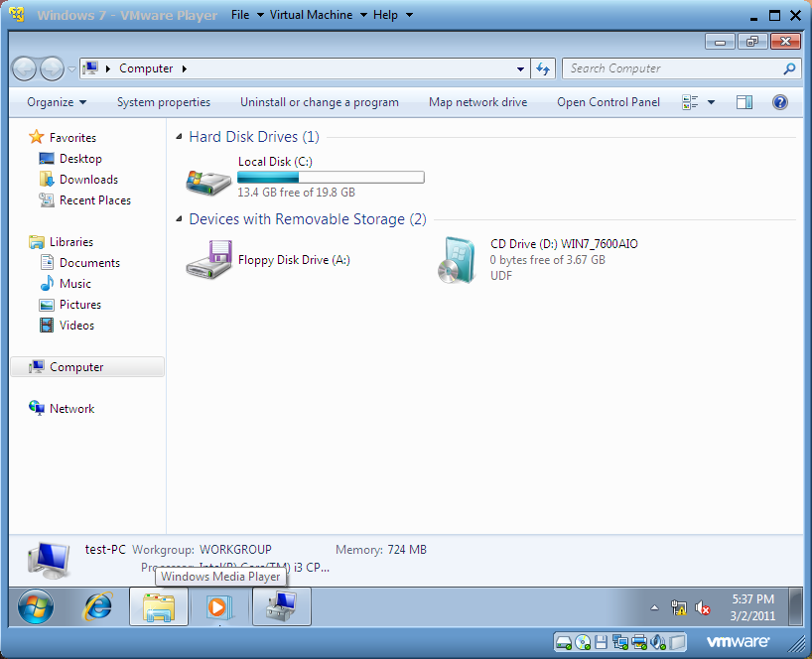
Task: Select Music library
Action: tap(75, 284)
